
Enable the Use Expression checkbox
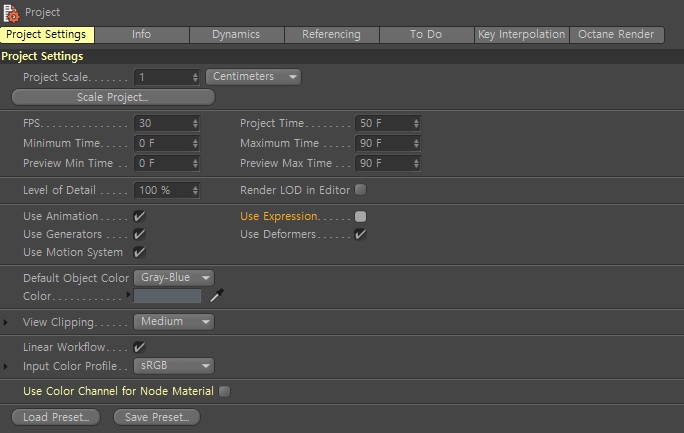(x=360, y=216)
